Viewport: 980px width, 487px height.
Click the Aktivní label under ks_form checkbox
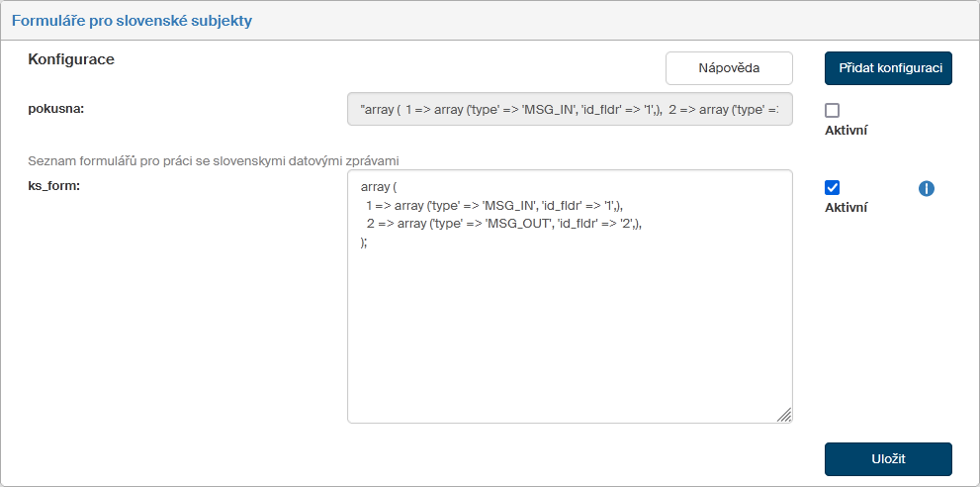pyautogui.click(x=846, y=208)
